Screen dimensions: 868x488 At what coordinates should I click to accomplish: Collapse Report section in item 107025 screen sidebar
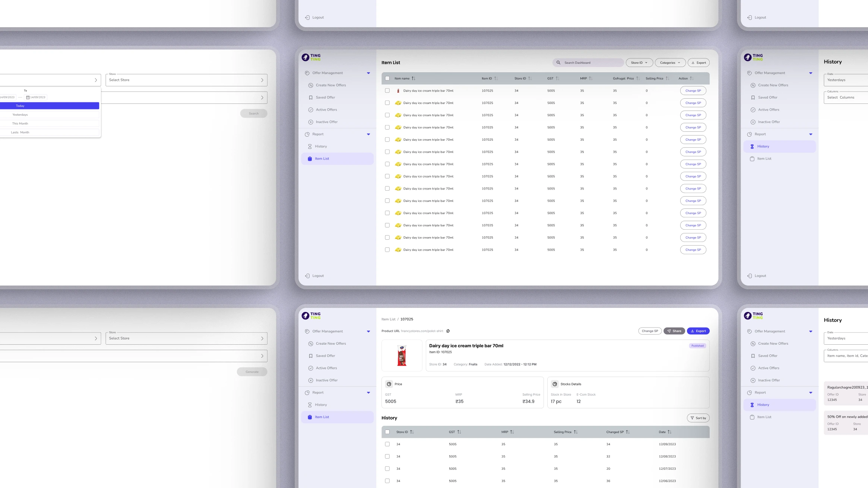pyautogui.click(x=368, y=393)
